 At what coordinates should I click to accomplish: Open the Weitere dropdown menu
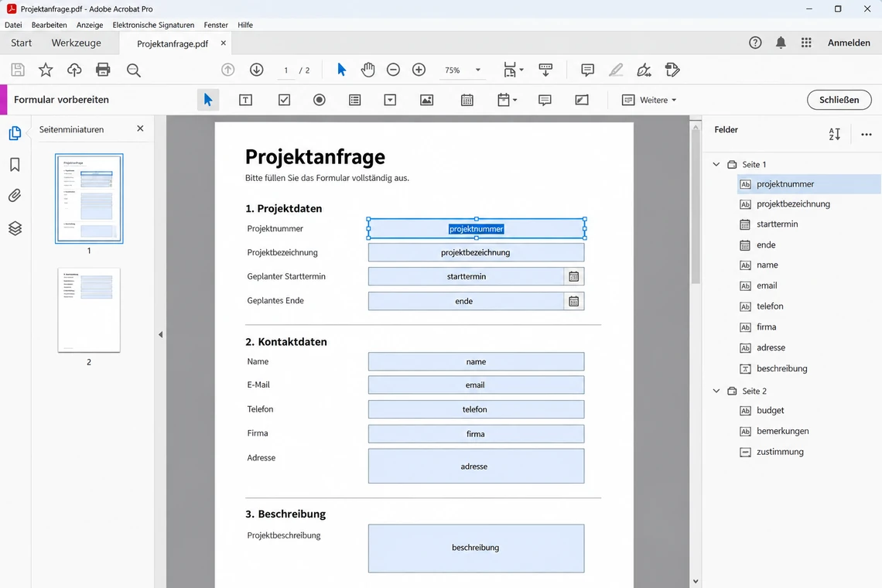[x=649, y=100]
